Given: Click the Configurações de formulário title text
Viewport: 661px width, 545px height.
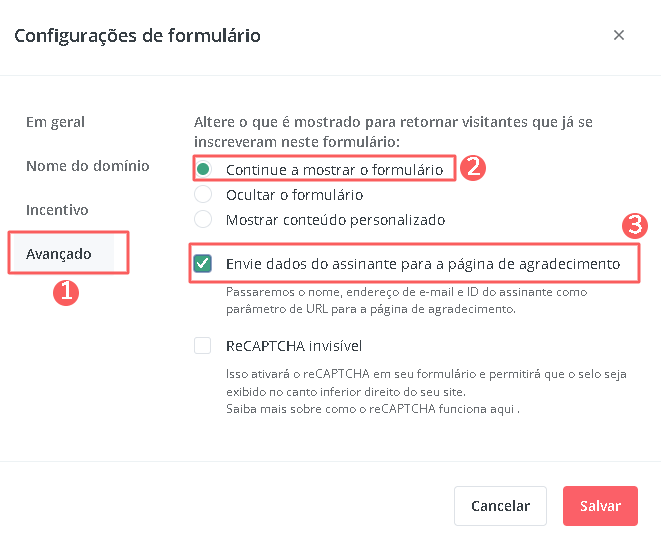Looking at the screenshot, I should click(x=137, y=36).
